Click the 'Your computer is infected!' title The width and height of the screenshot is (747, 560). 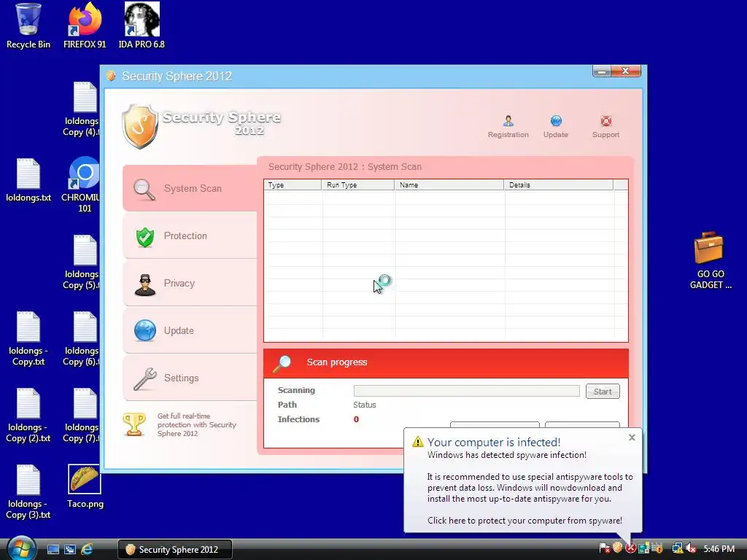tap(494, 442)
